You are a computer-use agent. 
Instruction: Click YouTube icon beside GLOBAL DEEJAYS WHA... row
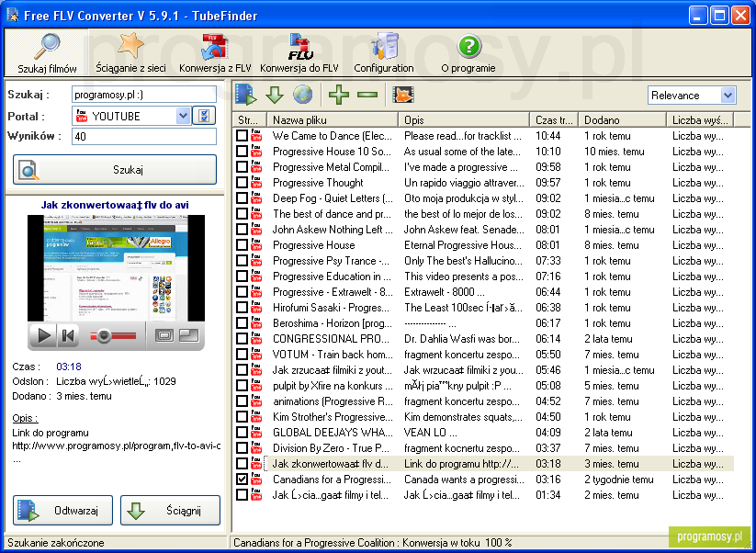tap(256, 433)
